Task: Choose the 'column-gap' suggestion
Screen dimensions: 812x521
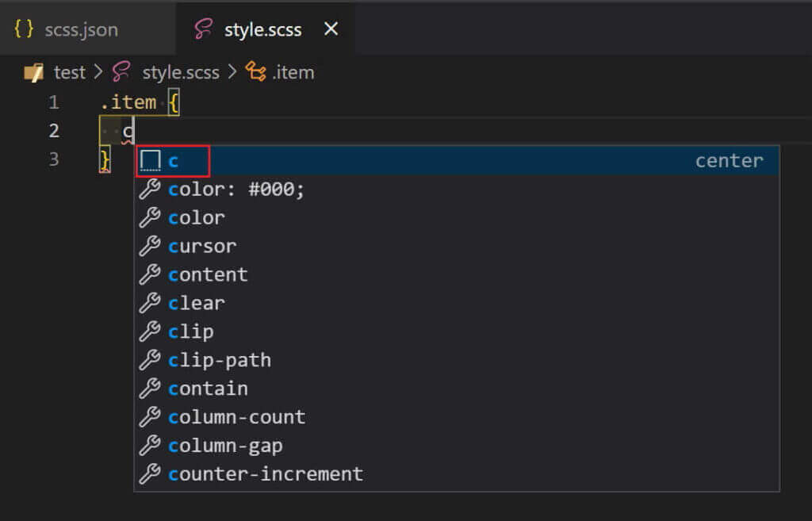Action: coord(457,446)
